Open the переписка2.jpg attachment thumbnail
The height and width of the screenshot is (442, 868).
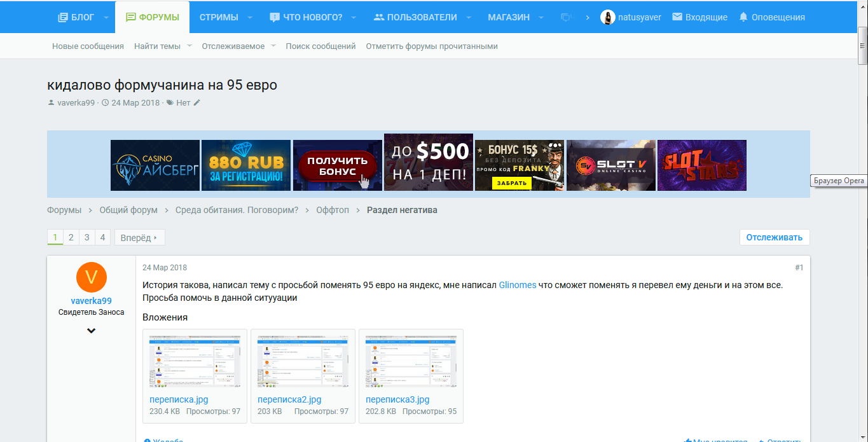303,359
